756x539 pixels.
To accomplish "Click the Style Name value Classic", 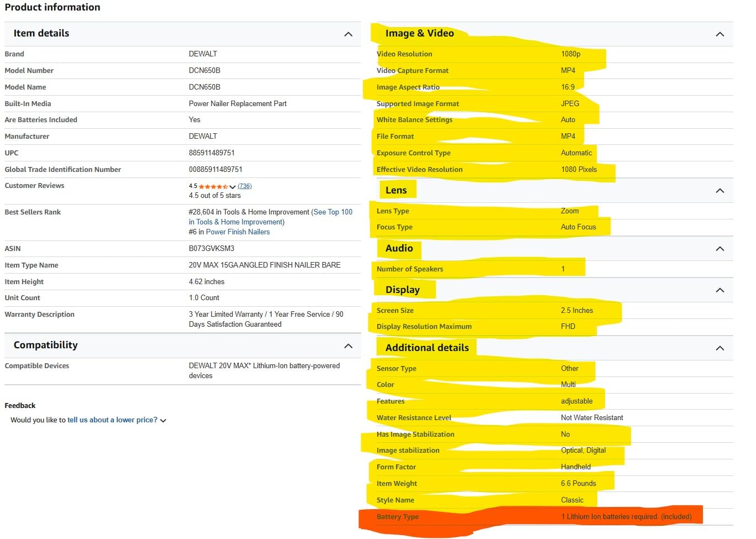I will 572,500.
